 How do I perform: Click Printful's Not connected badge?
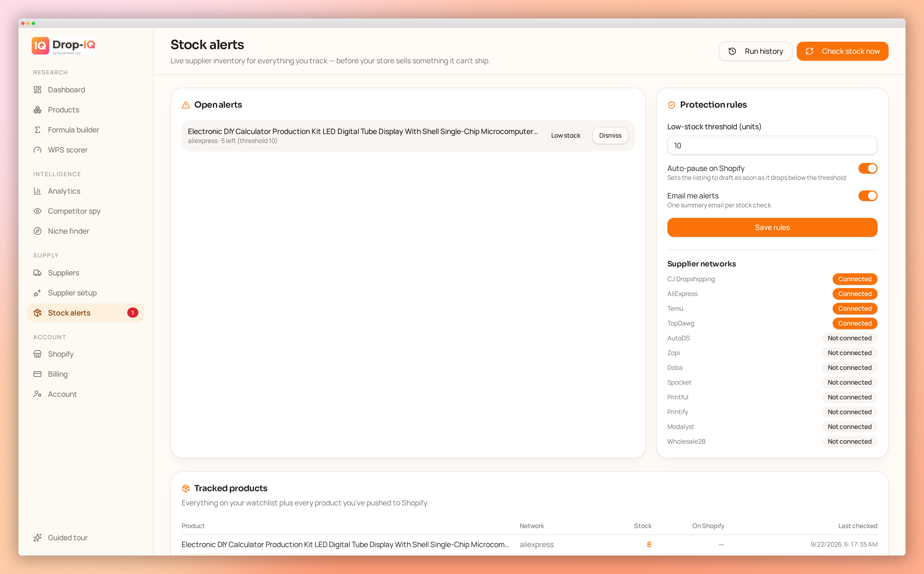(x=850, y=397)
